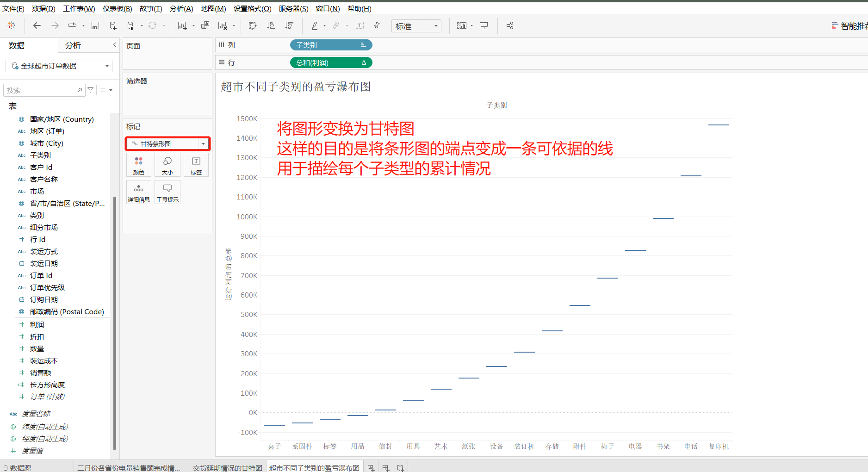This screenshot has width=868, height=472.
Task: Sort descending using the toolbar icon
Action: (x=290, y=25)
